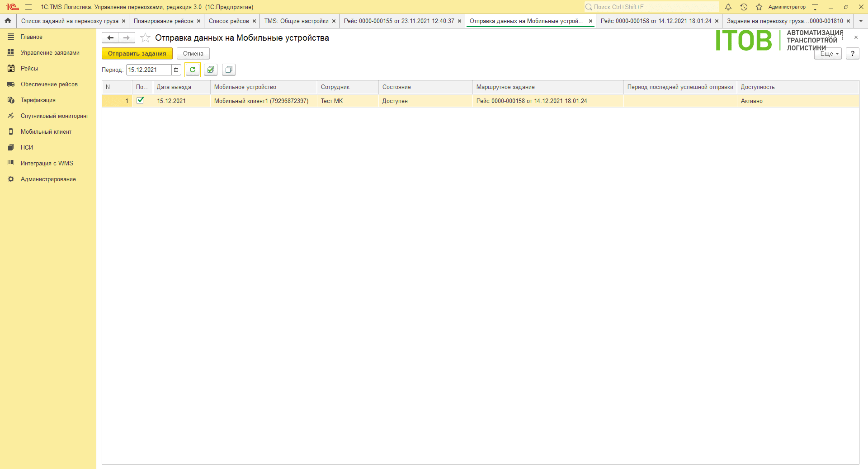868x469 pixels.
Task: Open favorites star in title bar
Action: point(759,7)
